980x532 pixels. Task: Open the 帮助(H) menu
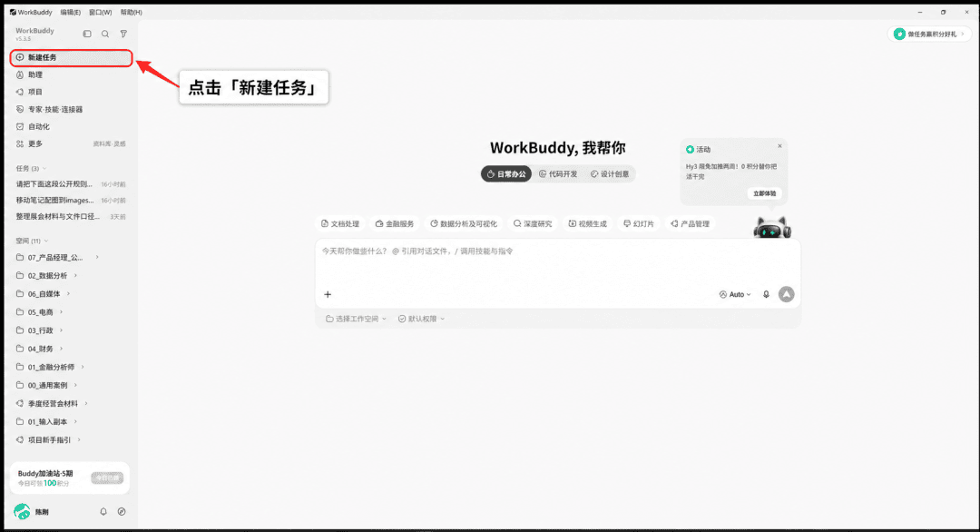[131, 12]
